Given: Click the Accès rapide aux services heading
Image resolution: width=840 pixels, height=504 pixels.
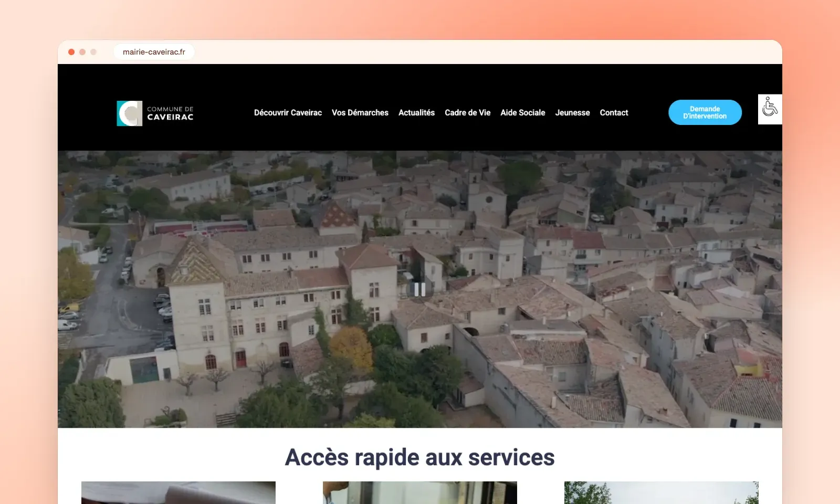Looking at the screenshot, I should pyautogui.click(x=420, y=457).
